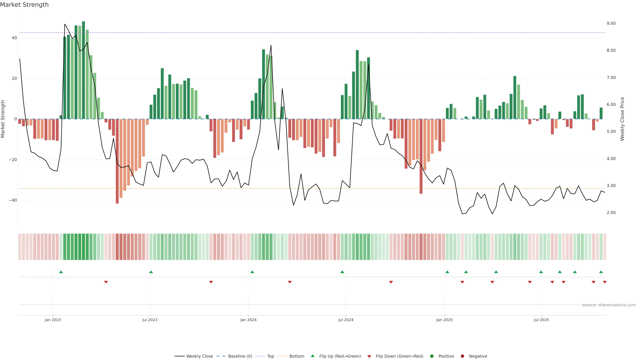Screen dimensions: 644x362
Task: Click the Weekly Close Price axis title
Action: 623,119
